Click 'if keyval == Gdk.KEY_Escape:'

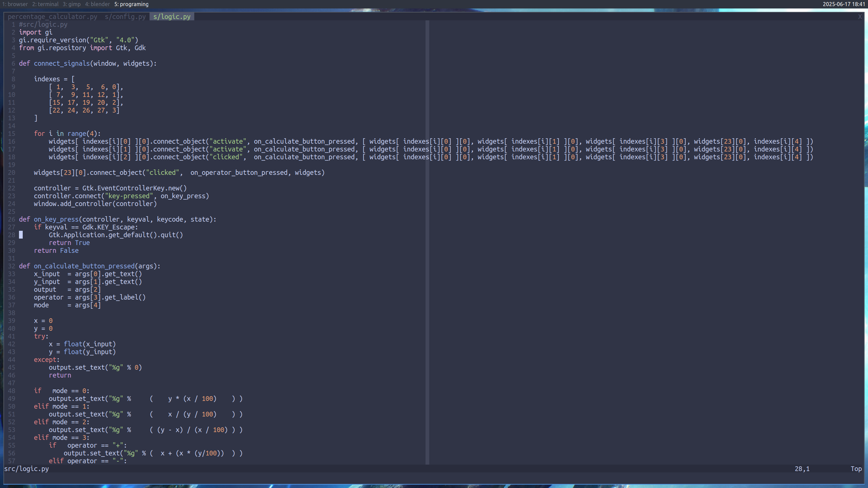86,227
